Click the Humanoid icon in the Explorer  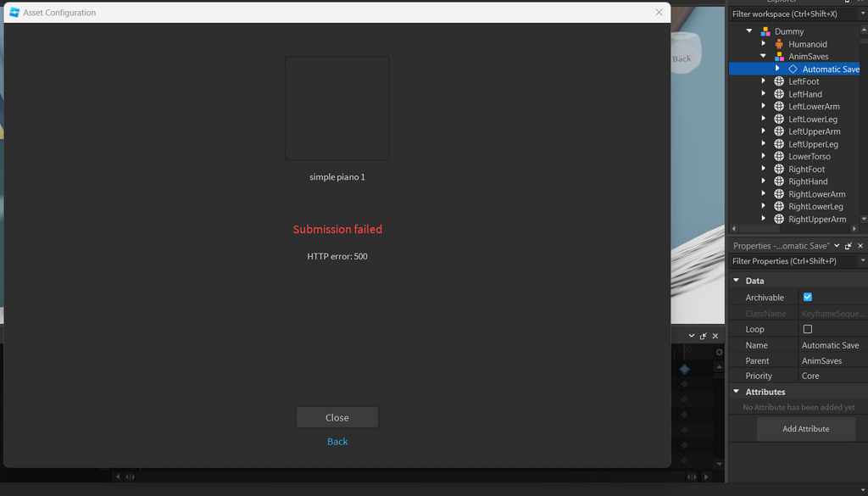(x=778, y=43)
